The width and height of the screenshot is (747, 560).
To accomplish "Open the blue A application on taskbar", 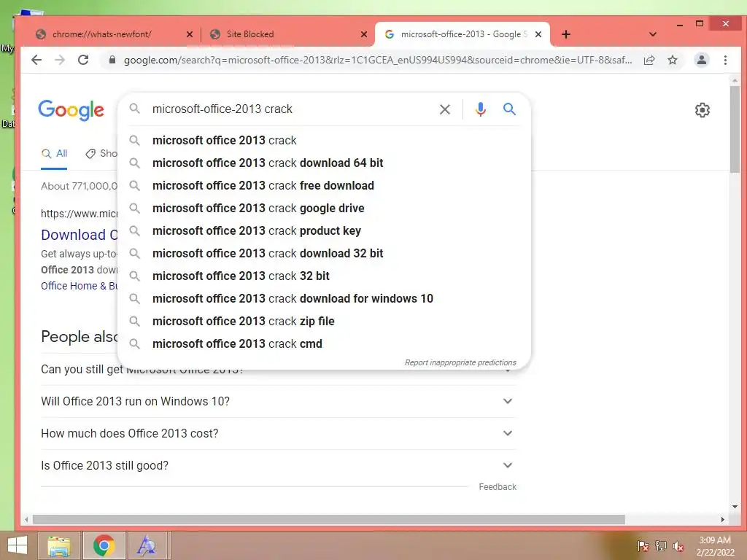I will pyautogui.click(x=146, y=545).
